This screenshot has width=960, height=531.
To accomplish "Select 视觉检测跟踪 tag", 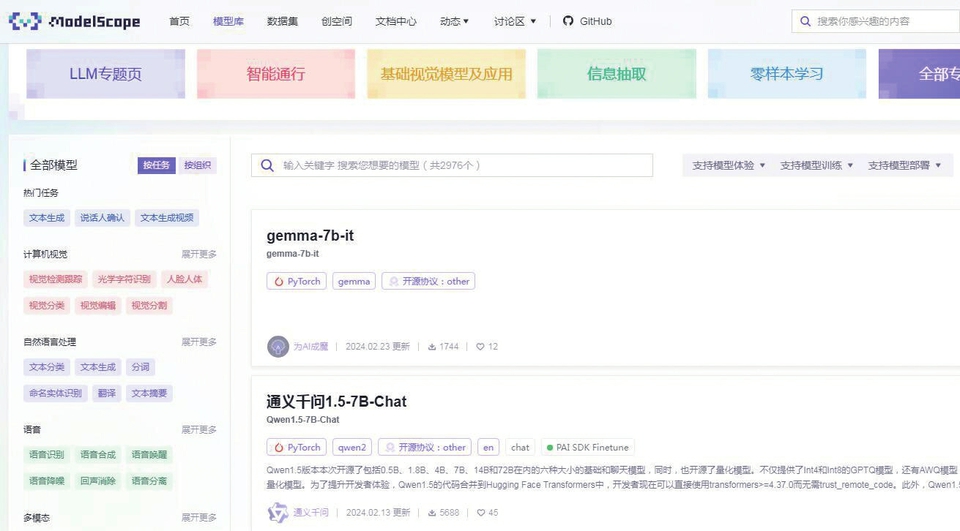I will (55, 279).
